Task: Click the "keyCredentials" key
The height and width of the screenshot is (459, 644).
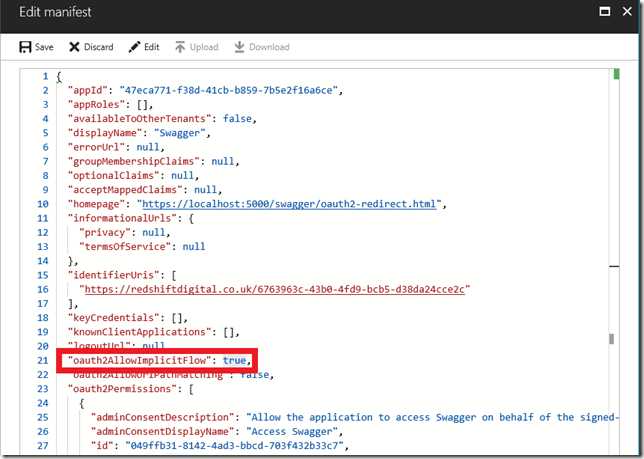Action: 116,318
